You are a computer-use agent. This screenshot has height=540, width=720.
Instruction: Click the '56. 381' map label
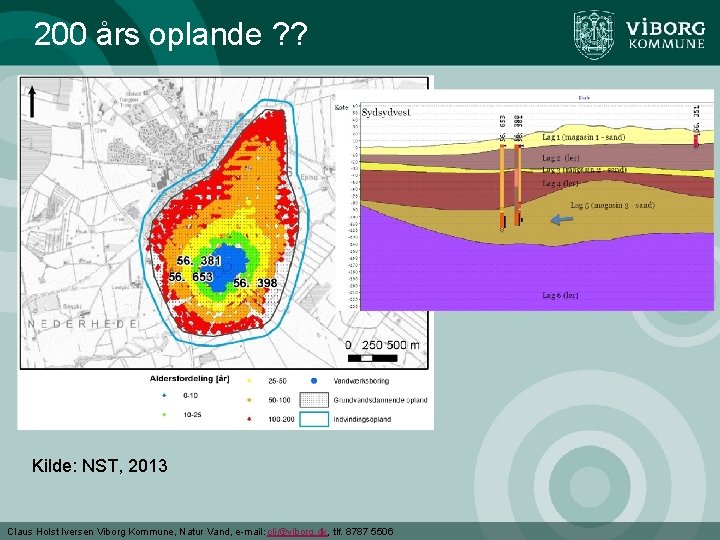point(199,261)
